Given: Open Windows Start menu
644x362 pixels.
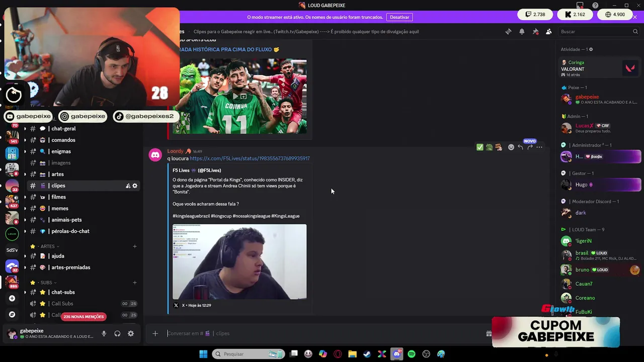Looking at the screenshot, I should click(x=203, y=354).
